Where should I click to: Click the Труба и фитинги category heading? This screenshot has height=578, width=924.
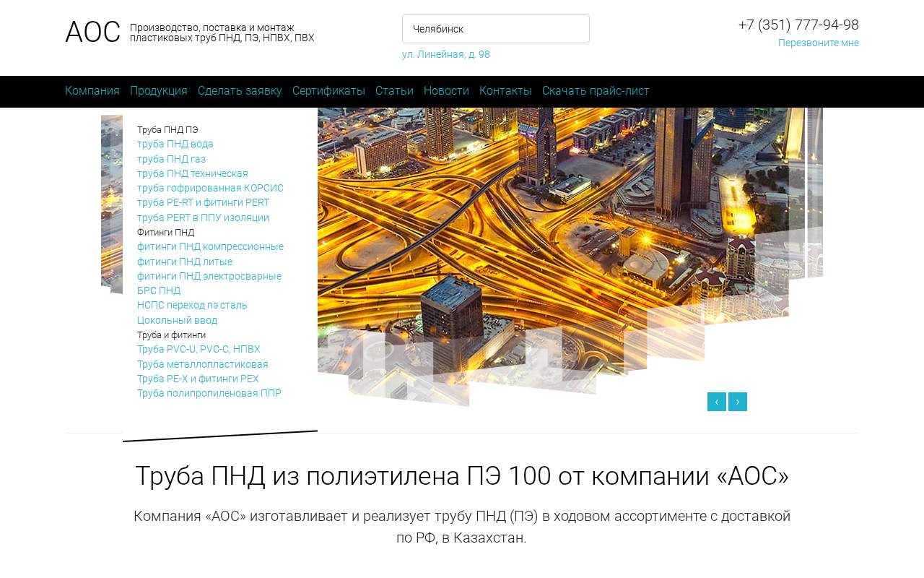click(172, 335)
